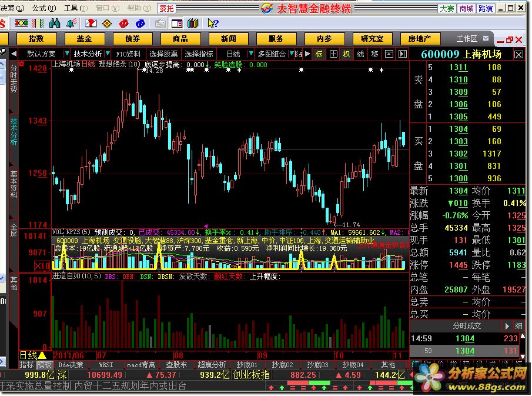Screen dimensions: 532x396
Task: Close the 600009 上海机场 quote panel
Action: click(x=518, y=54)
